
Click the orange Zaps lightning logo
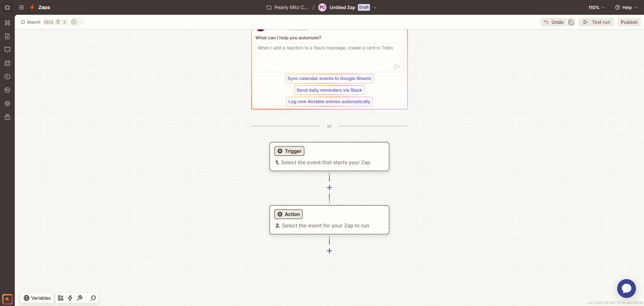click(32, 7)
